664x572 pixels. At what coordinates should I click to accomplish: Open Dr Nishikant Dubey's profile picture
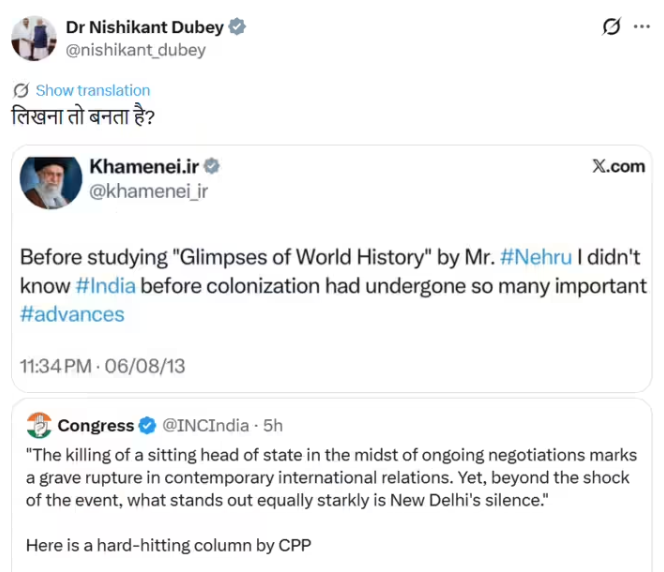(x=33, y=38)
